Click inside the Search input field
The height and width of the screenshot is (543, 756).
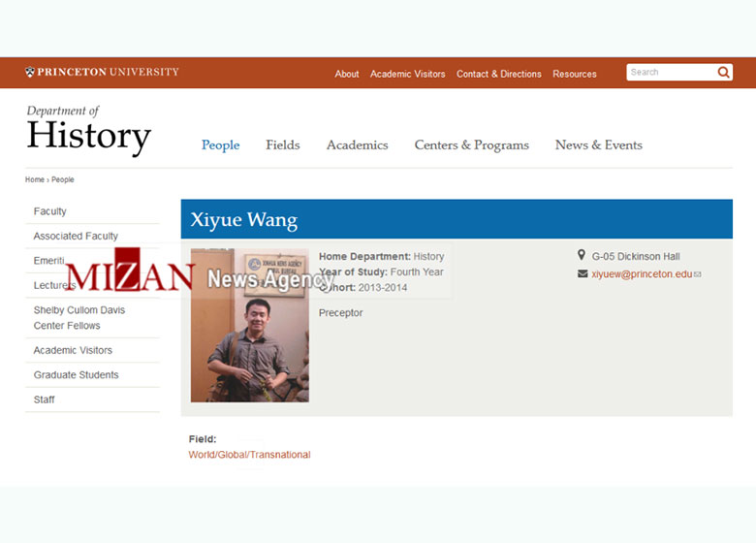pyautogui.click(x=672, y=73)
